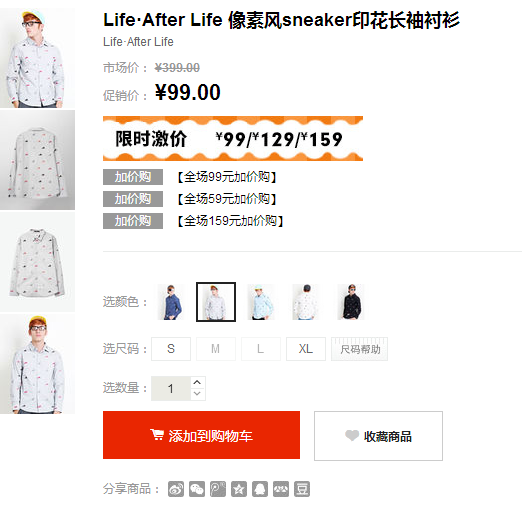522x516 pixels.
Task: Share product via QQ penguin icon
Action: click(260, 489)
